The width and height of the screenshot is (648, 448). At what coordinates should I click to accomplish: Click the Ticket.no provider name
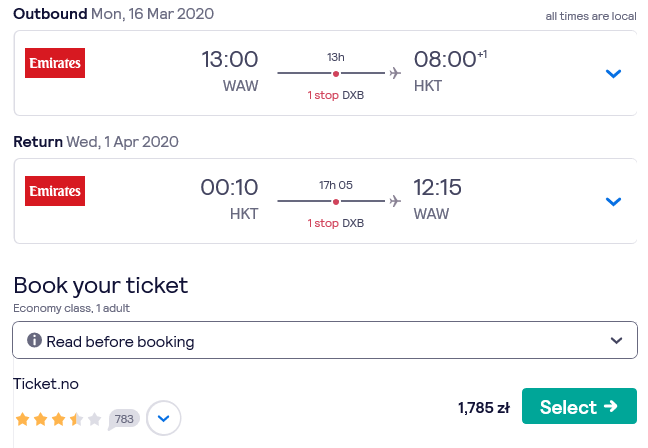(46, 384)
